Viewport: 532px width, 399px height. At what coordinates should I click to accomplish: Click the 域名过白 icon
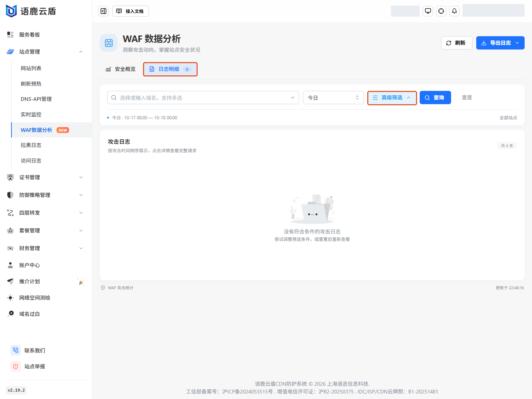click(x=10, y=314)
